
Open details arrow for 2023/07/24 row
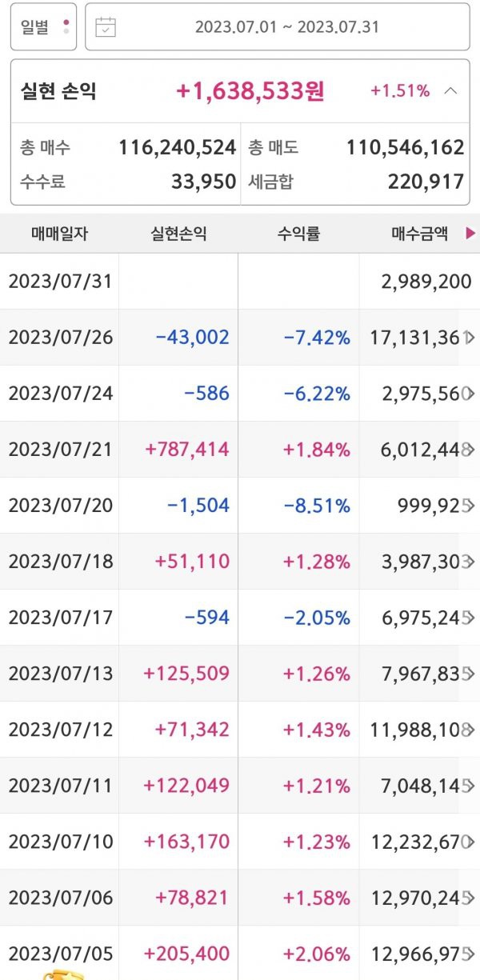click(470, 394)
